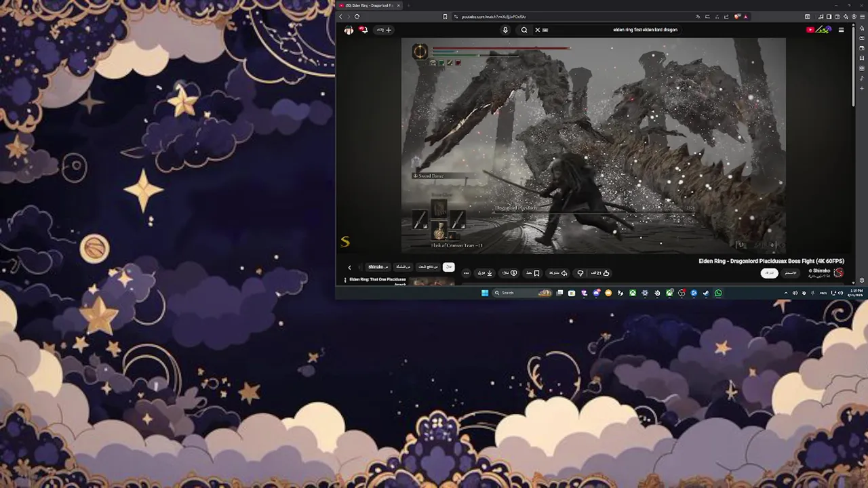Add a new item to sidebar
The height and width of the screenshot is (488, 868).
click(x=862, y=88)
